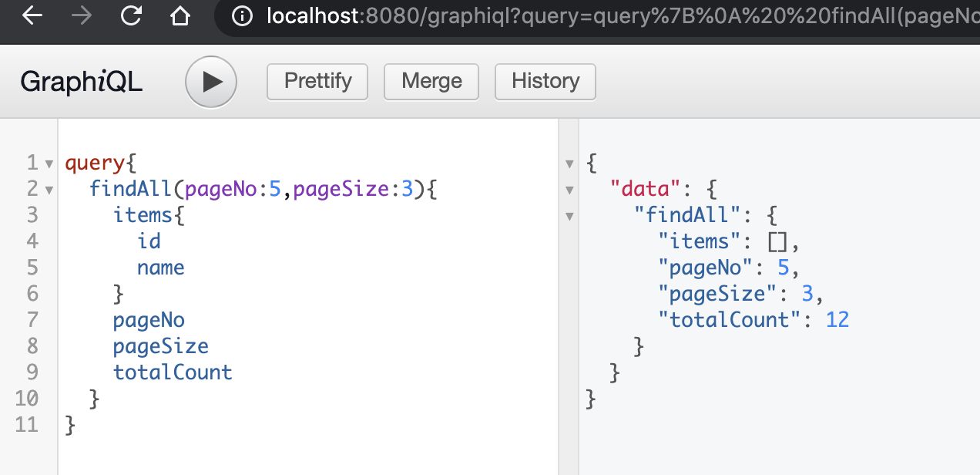
Task: Focus the browser address bar URL
Action: click(616, 15)
